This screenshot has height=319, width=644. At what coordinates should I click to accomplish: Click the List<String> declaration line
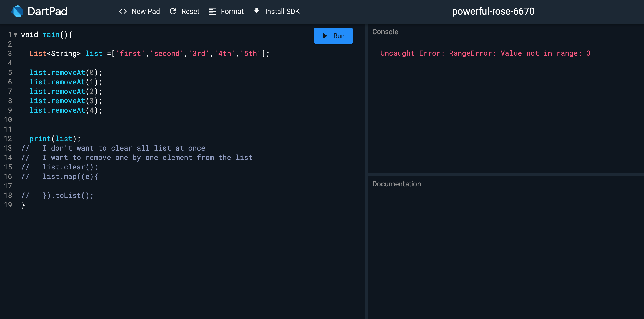pyautogui.click(x=149, y=54)
